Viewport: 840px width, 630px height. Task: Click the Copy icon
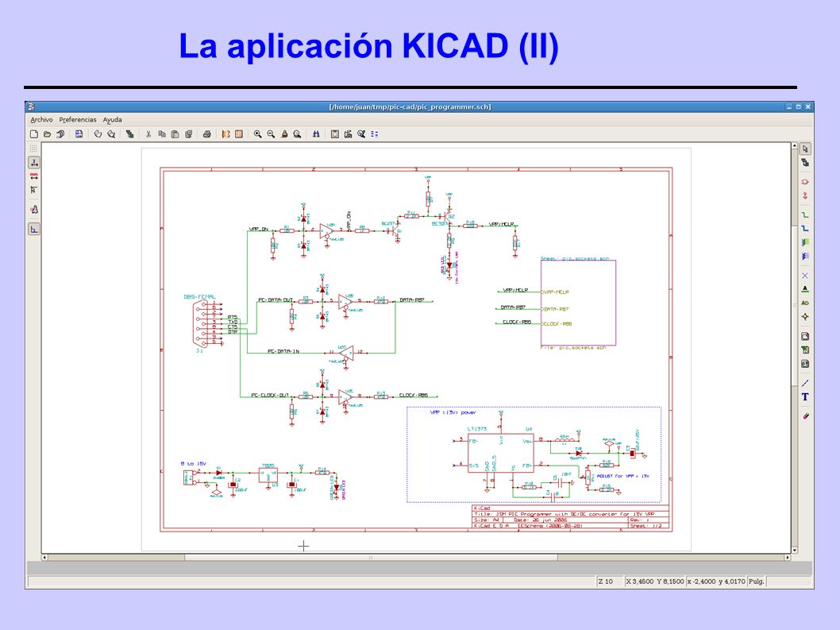[x=162, y=134]
